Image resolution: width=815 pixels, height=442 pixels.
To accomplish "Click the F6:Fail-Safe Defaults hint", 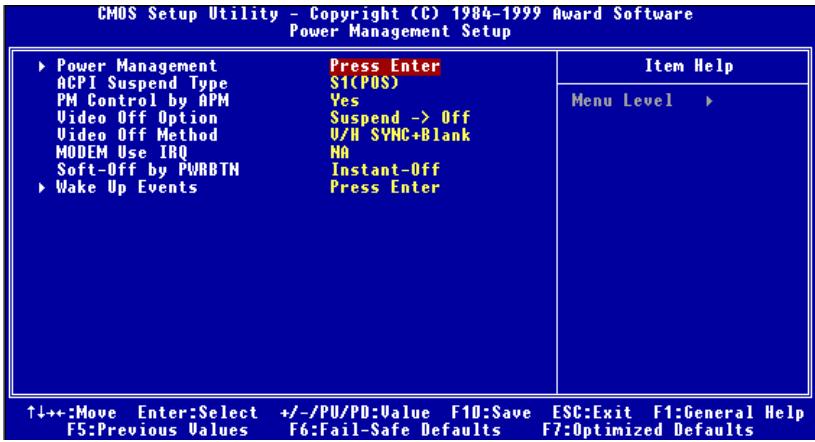I will click(395, 430).
